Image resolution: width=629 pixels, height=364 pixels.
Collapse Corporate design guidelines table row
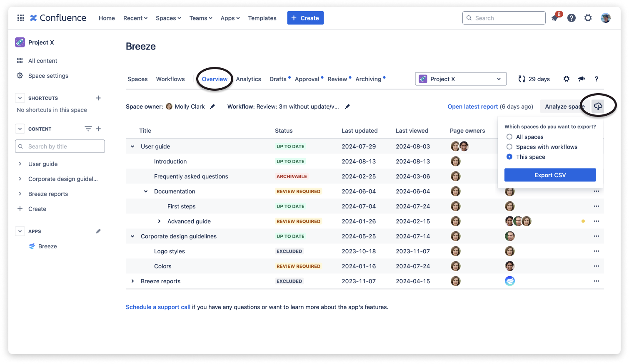click(132, 236)
